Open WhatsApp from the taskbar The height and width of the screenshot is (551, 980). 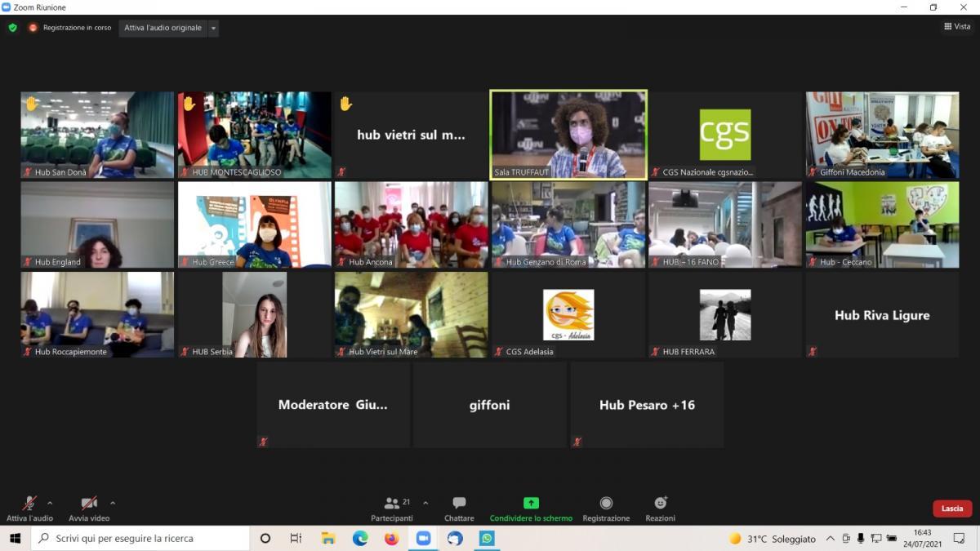[487, 539]
